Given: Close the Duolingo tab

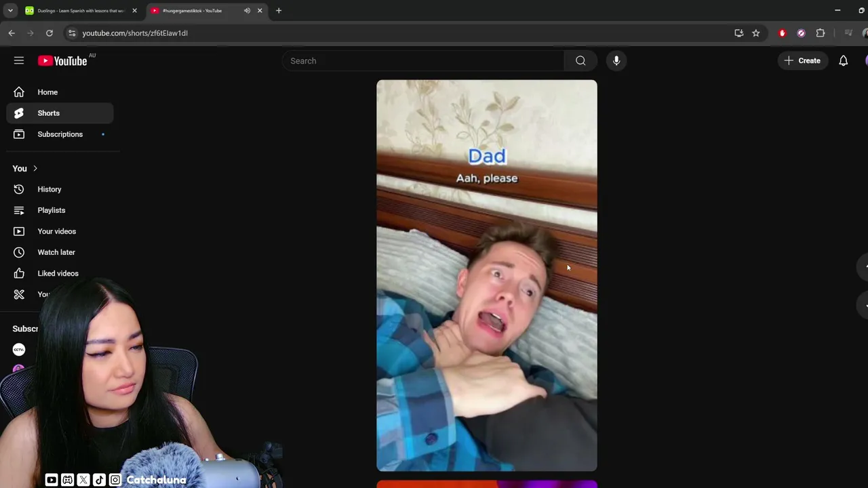Looking at the screenshot, I should [x=134, y=11].
